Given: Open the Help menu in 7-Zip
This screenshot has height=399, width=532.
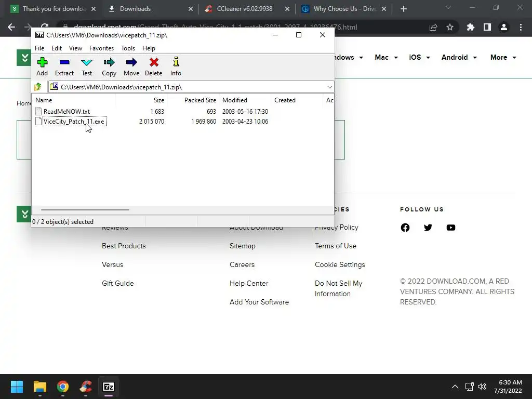Looking at the screenshot, I should tap(149, 48).
